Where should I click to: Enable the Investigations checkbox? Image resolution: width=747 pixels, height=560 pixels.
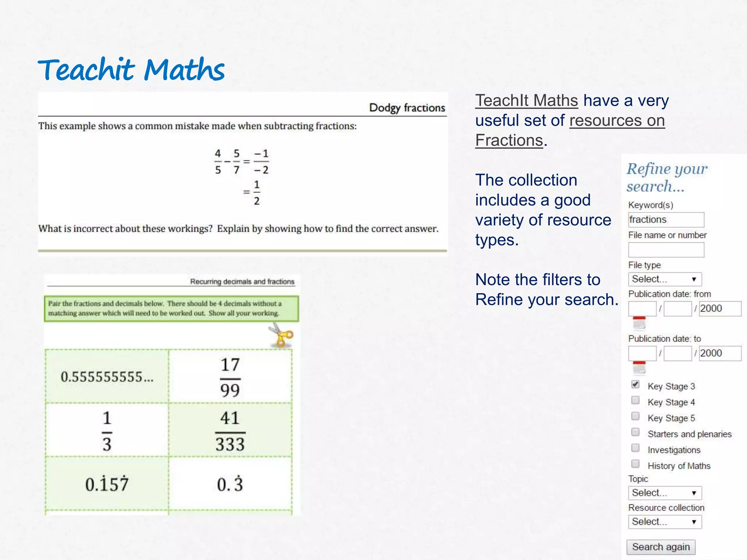(x=635, y=448)
